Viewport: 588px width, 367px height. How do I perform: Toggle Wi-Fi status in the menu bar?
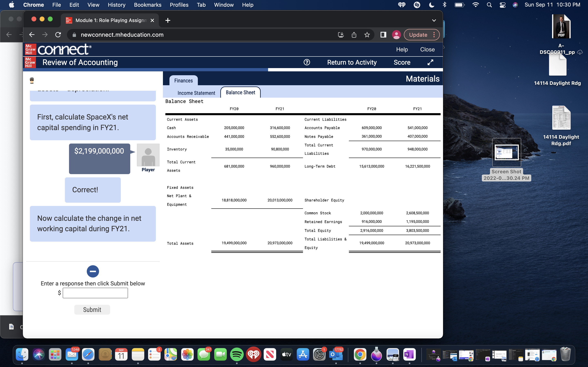tap(476, 5)
